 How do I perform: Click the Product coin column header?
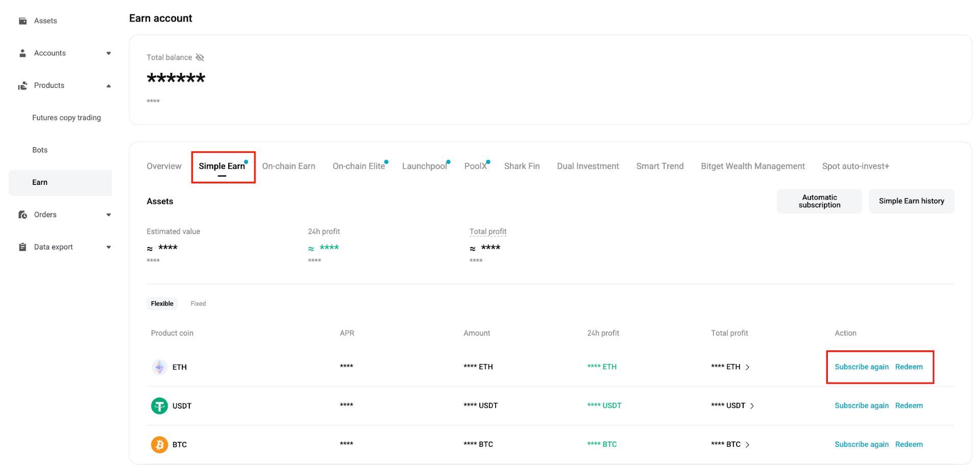pyautogui.click(x=172, y=333)
